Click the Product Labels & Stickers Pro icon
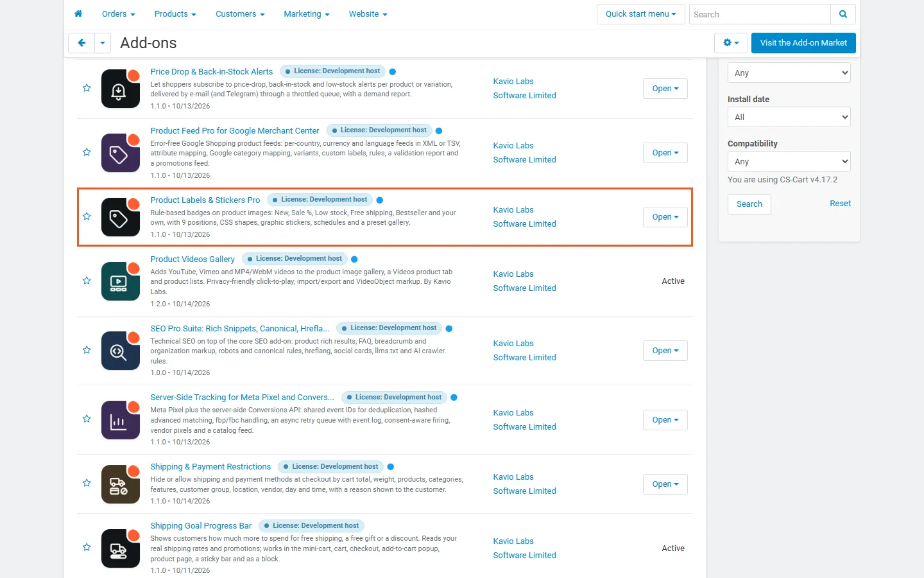This screenshot has height=578, width=924. click(121, 217)
